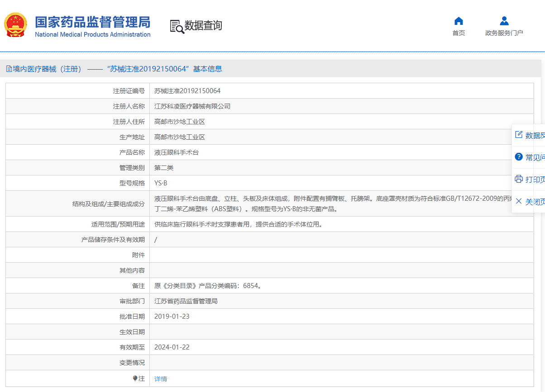
Task: Click National Medical Products Administration text
Action: 92,34
